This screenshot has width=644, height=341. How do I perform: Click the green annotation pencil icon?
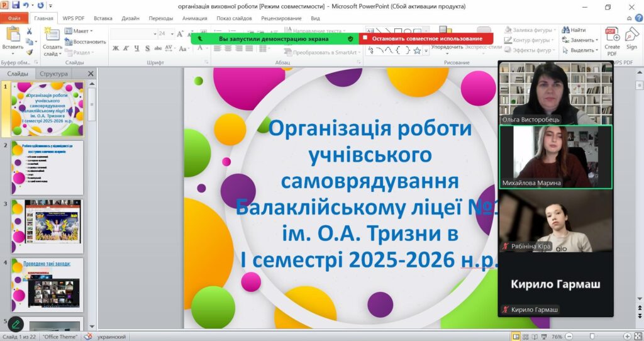coord(15,325)
